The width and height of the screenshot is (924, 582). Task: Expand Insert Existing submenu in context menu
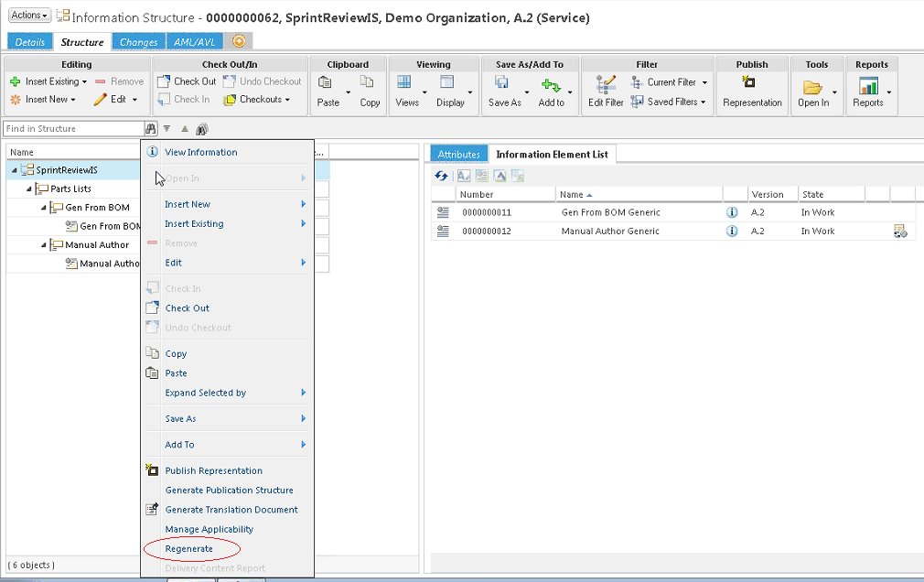coord(304,223)
